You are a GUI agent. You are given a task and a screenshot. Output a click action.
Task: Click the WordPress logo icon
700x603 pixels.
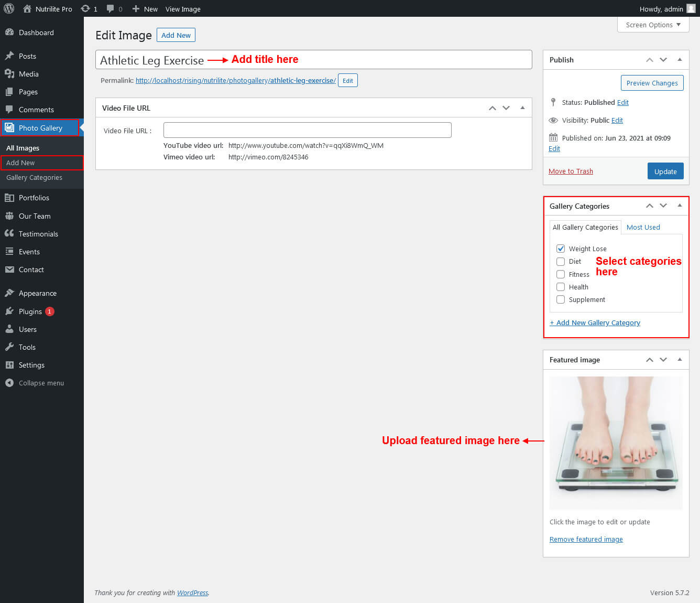(x=9, y=8)
